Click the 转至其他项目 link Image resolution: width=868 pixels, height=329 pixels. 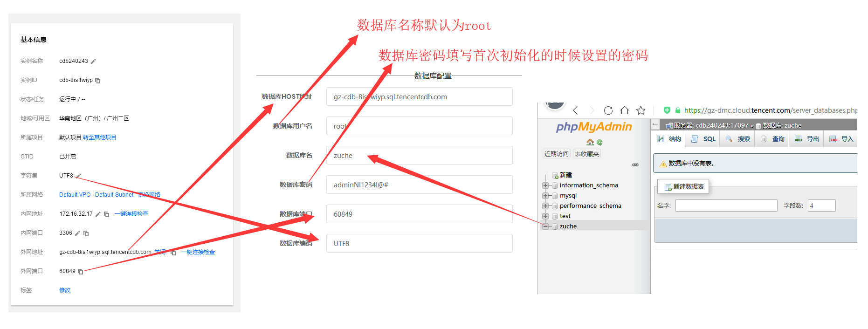coord(100,137)
